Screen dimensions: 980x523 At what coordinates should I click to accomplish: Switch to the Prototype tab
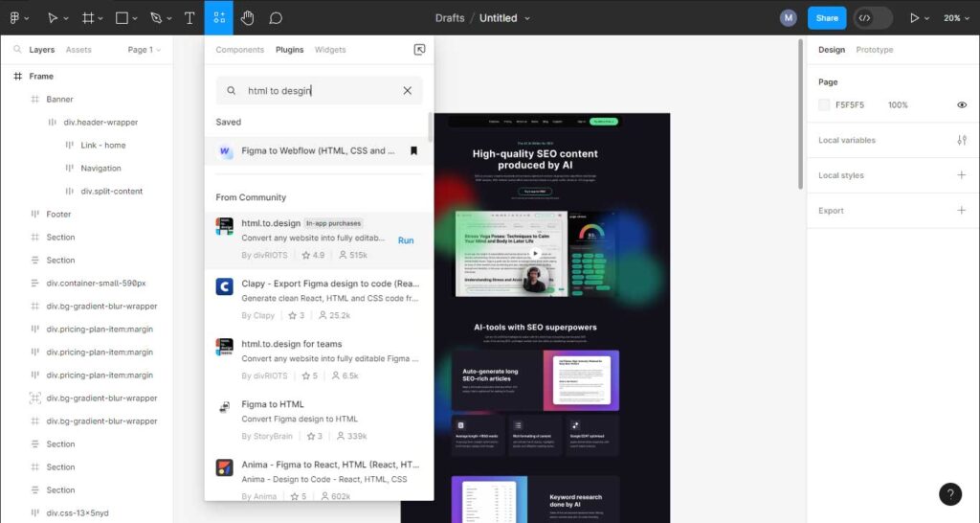point(875,50)
